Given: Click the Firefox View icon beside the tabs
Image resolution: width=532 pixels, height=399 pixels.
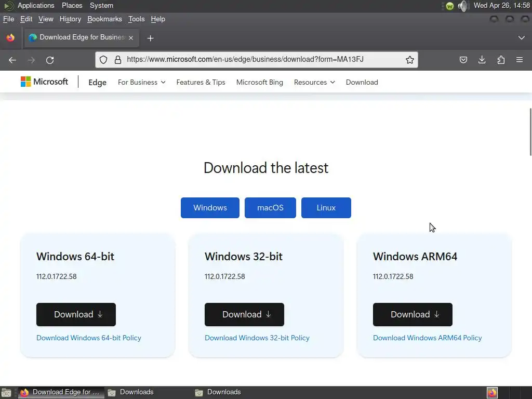Looking at the screenshot, I should [x=10, y=37].
